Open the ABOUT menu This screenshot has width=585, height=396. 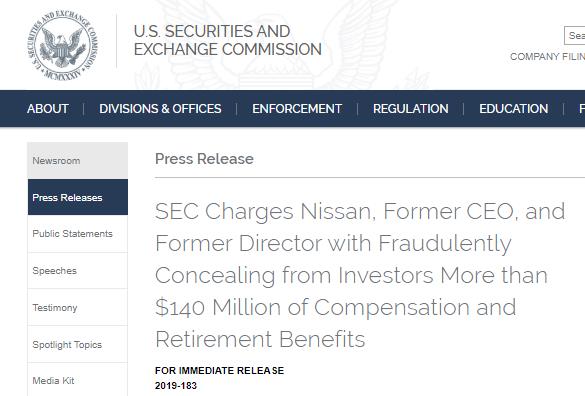point(48,109)
